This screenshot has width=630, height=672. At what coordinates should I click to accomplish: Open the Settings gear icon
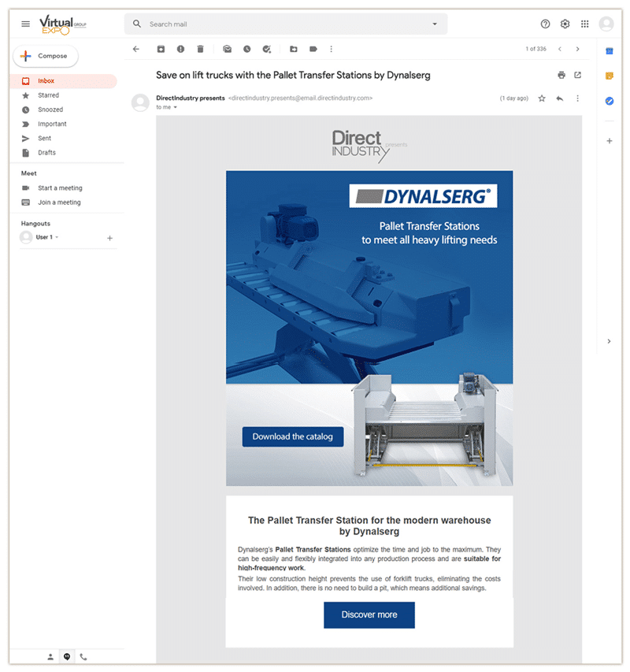pyautogui.click(x=565, y=24)
